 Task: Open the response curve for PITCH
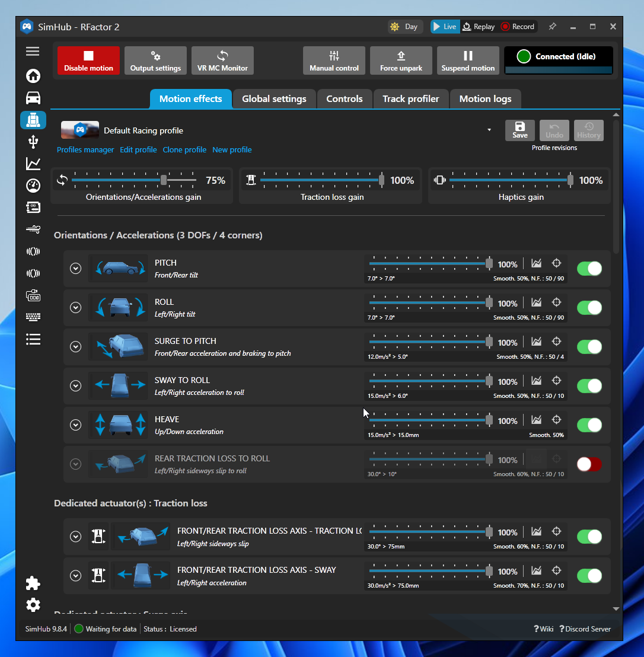pyautogui.click(x=536, y=263)
